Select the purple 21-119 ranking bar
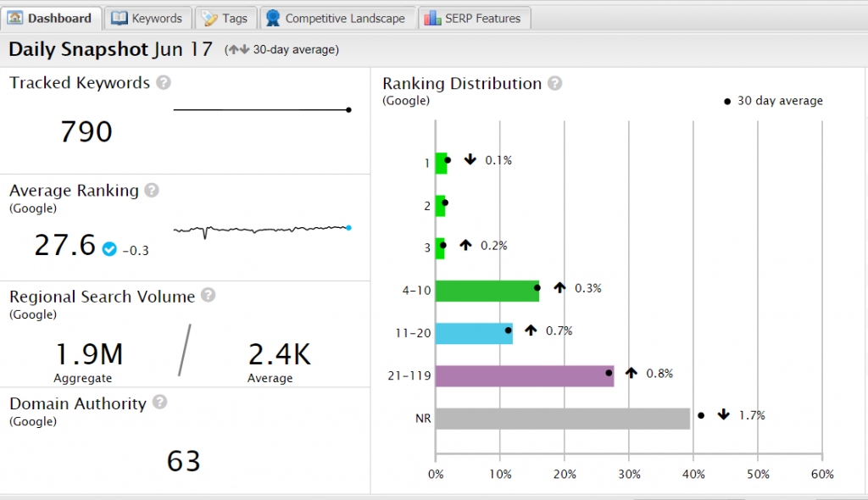 (x=525, y=376)
